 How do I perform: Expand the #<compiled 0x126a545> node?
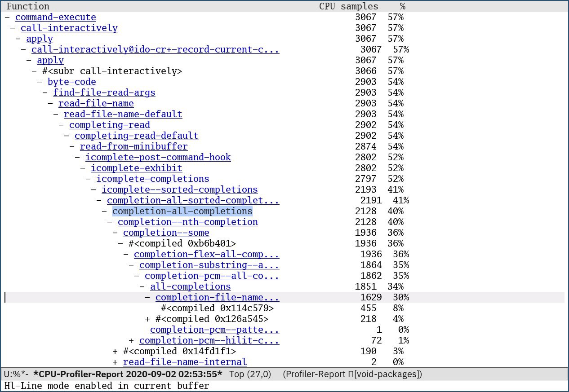[147, 319]
